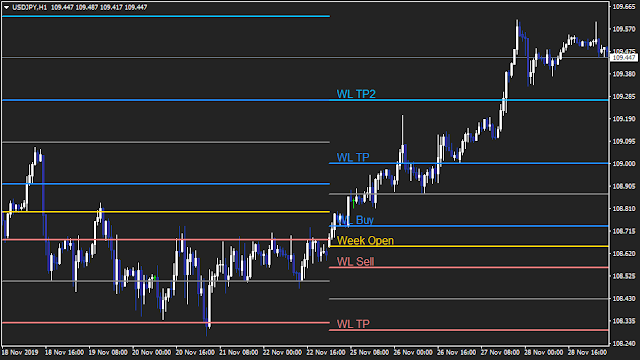Click the 109.285 price scale value
Image resolution: width=640 pixels, height=360 pixels.
[x=624, y=97]
